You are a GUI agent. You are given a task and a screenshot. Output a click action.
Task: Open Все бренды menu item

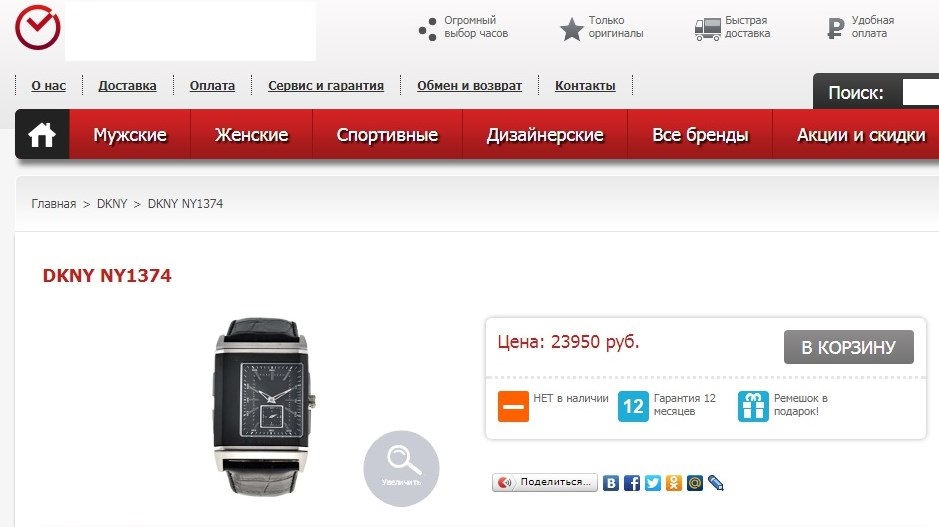tap(700, 135)
